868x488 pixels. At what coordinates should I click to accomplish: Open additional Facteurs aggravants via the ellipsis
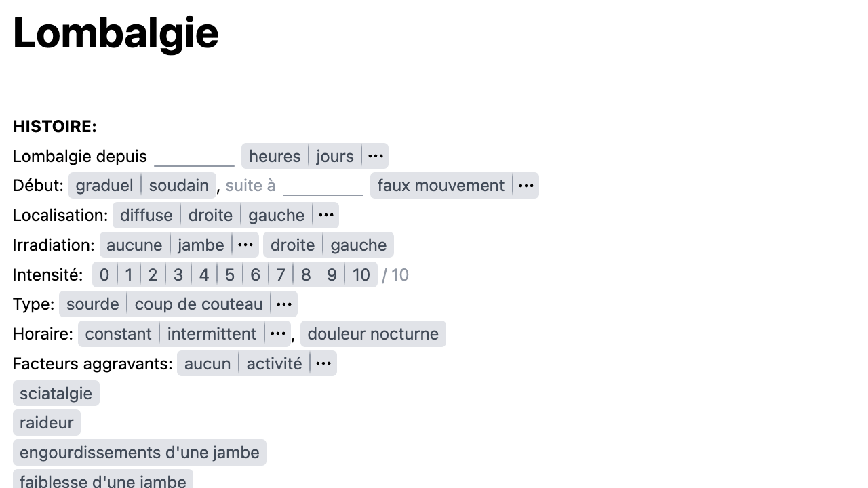click(x=323, y=363)
